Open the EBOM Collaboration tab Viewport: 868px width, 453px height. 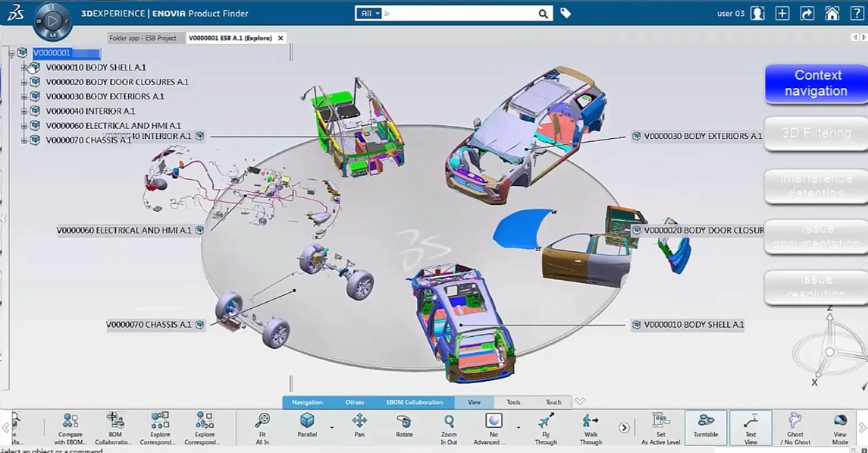click(415, 403)
